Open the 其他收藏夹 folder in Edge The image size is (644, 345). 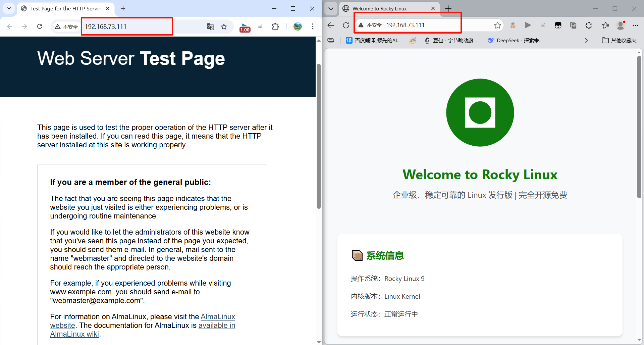pos(619,40)
